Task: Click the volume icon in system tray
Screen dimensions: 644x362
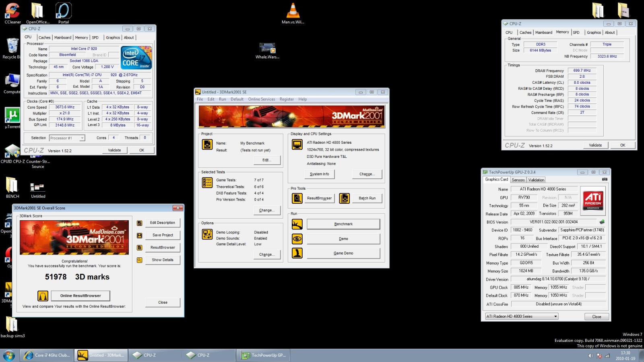Action: [590, 356]
